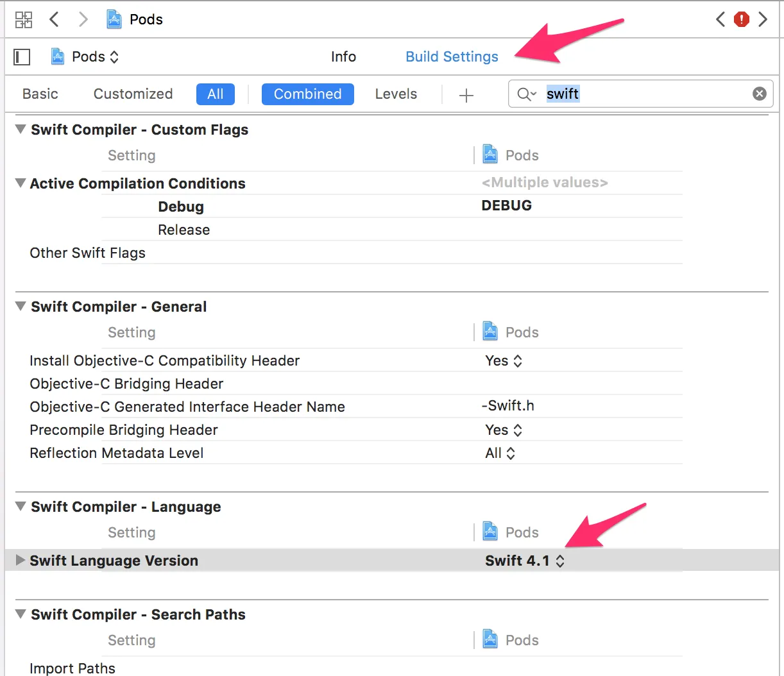Click Pods icon in General column header

[490, 331]
